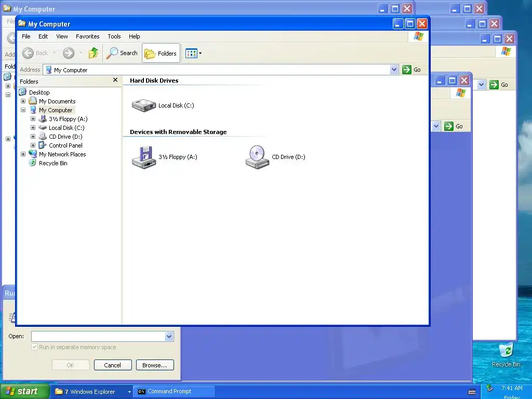Click the Forward arrow toolbar icon
This screenshot has height=399, width=532.
coord(69,53)
